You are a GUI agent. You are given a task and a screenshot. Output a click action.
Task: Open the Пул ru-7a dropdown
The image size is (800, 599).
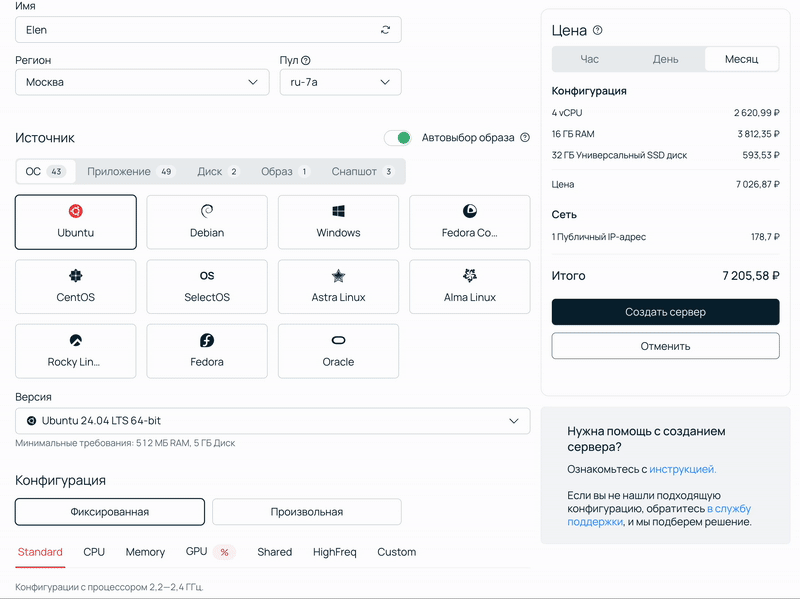[x=340, y=82]
